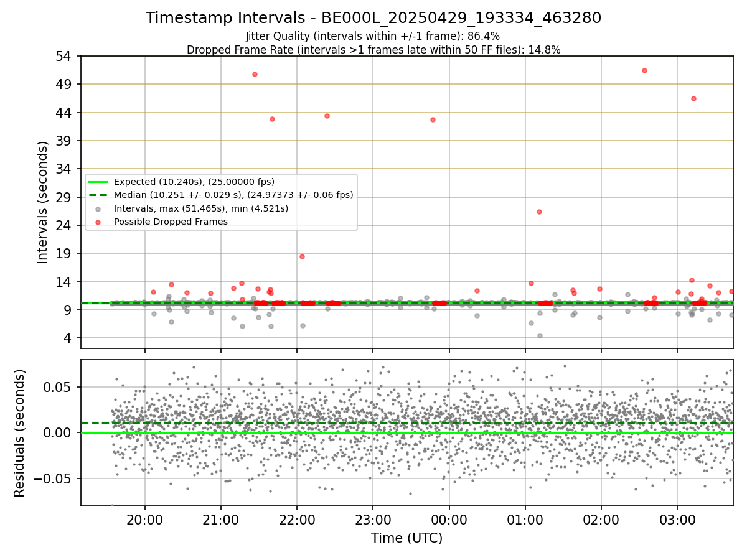
Task: Click the 'Jitter Quality' subtitle showing 86.4%
Action: [373, 36]
